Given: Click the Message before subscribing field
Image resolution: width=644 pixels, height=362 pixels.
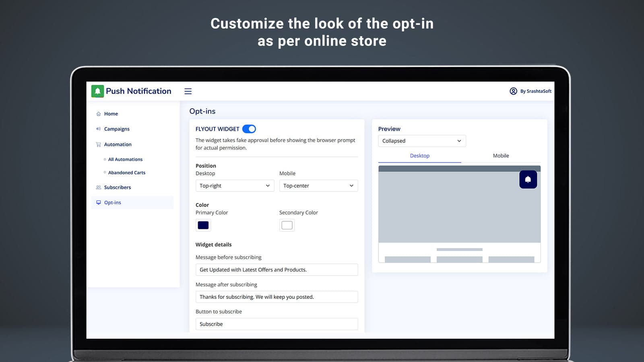Looking at the screenshot, I should (277, 270).
